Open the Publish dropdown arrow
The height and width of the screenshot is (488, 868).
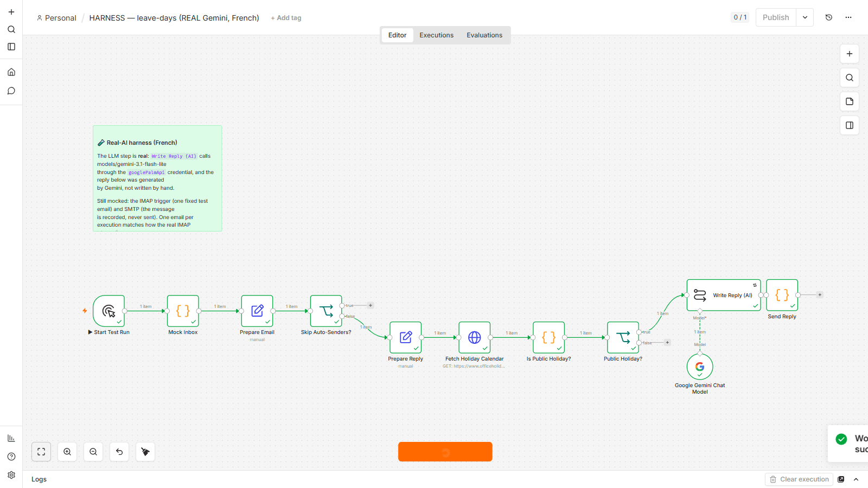(x=805, y=17)
